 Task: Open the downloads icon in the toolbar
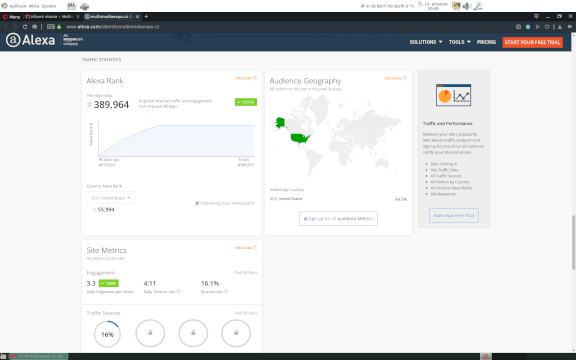560,26
